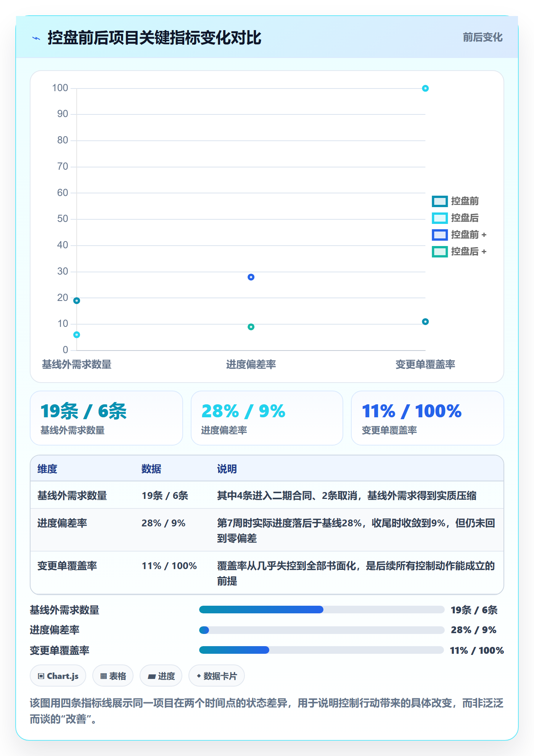534x756 pixels.
Task: Select the 进度 tag chip
Action: tap(161, 676)
